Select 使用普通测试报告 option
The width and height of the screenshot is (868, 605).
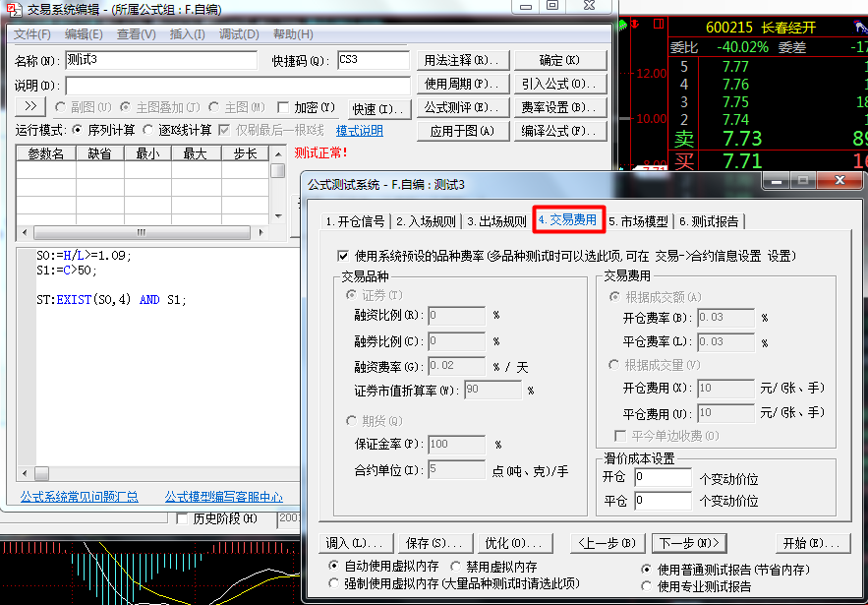tap(646, 569)
